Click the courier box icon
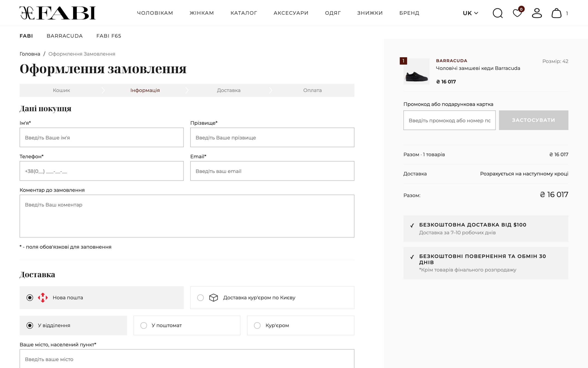 tap(213, 297)
